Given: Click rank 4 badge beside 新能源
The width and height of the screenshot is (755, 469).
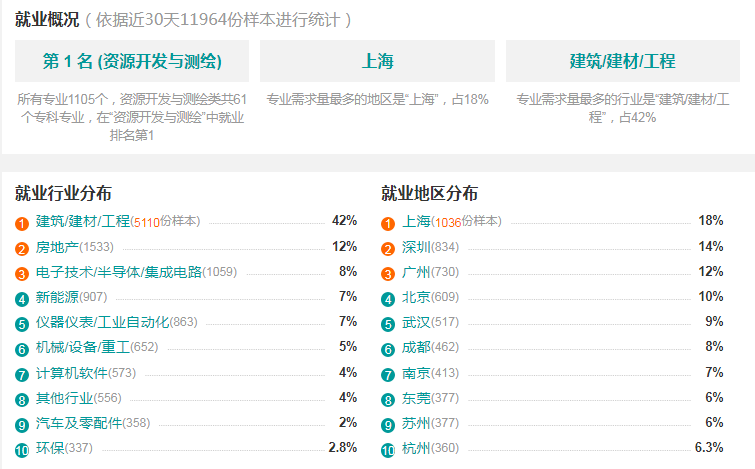Looking at the screenshot, I should [x=22, y=299].
